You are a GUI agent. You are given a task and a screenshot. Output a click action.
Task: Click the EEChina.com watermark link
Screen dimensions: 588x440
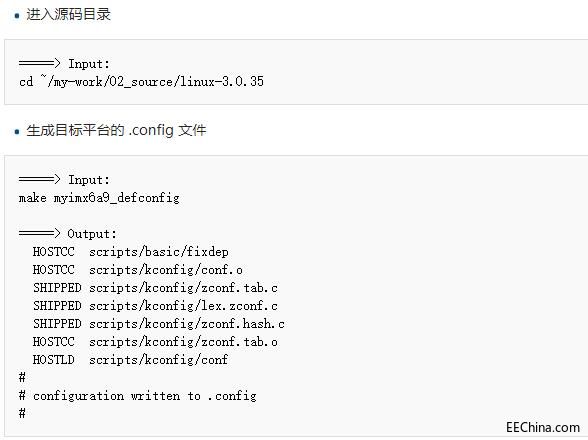coord(543,427)
